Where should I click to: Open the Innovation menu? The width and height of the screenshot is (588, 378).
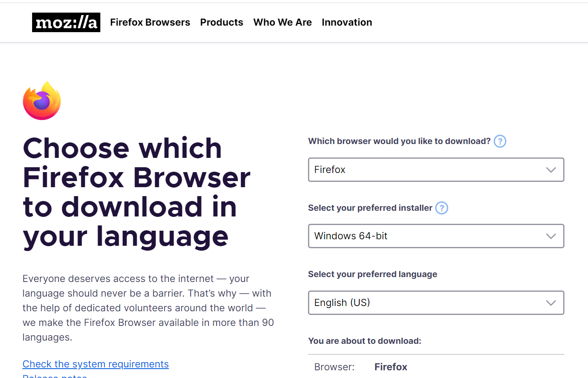click(x=347, y=22)
